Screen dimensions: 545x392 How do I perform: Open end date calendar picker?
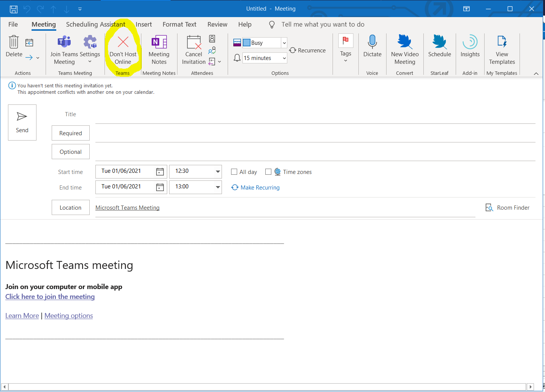tap(160, 187)
